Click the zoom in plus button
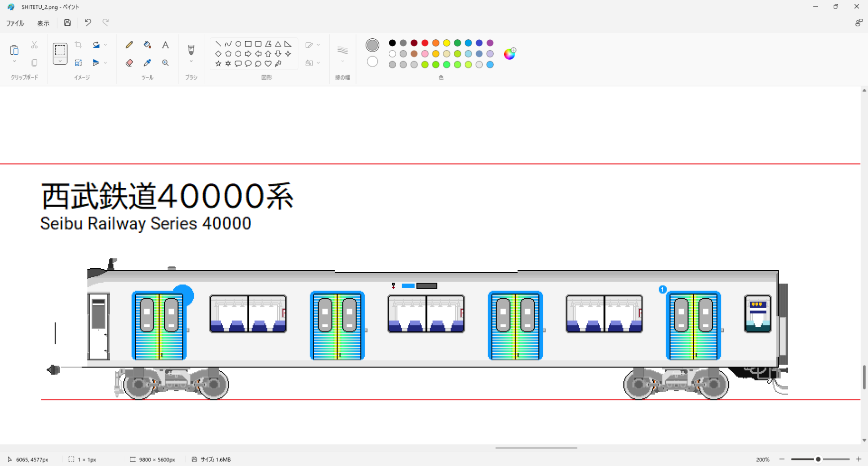Screen dimensions: 868x466 [x=859, y=460]
